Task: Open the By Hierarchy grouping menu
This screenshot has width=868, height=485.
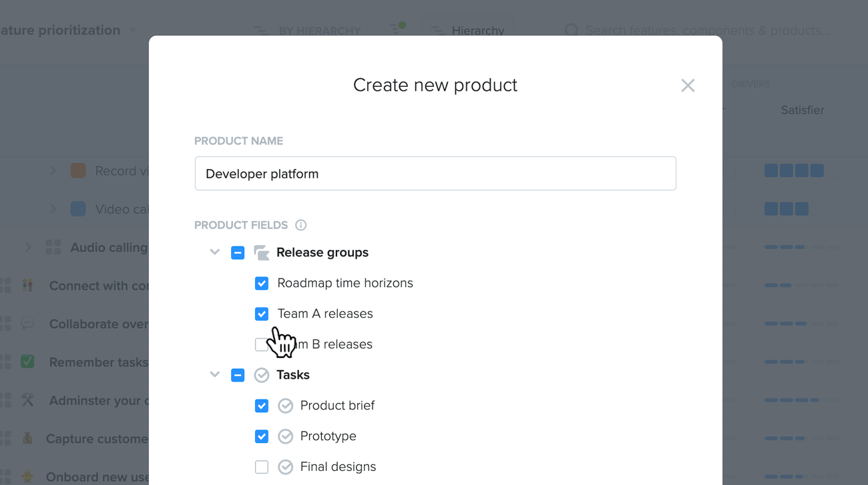Action: point(307,31)
